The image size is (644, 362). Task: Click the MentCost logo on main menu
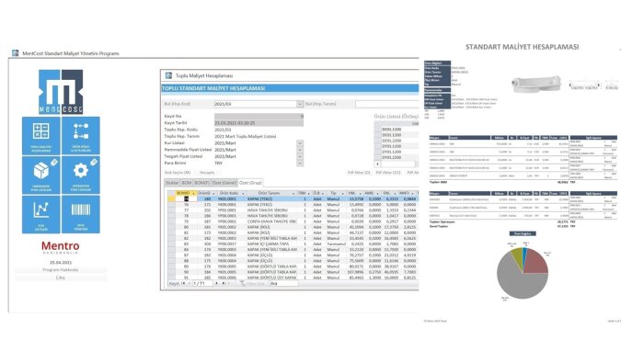tap(61, 92)
